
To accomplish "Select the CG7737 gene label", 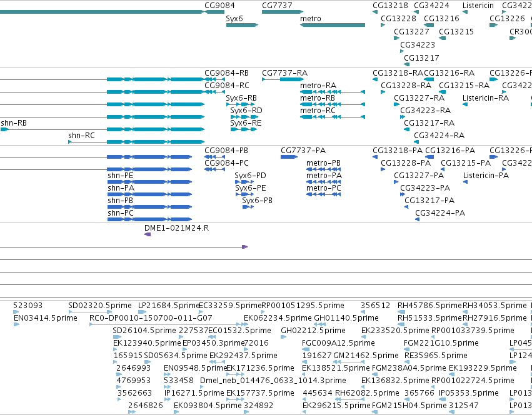I will point(277,6).
